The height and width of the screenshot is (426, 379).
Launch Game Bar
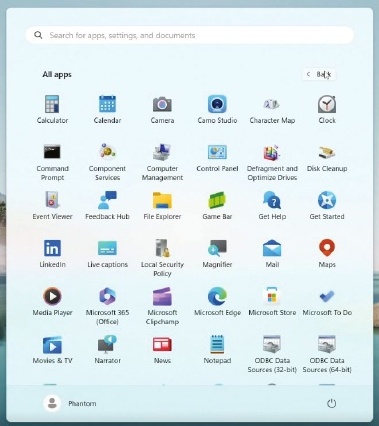click(x=217, y=205)
